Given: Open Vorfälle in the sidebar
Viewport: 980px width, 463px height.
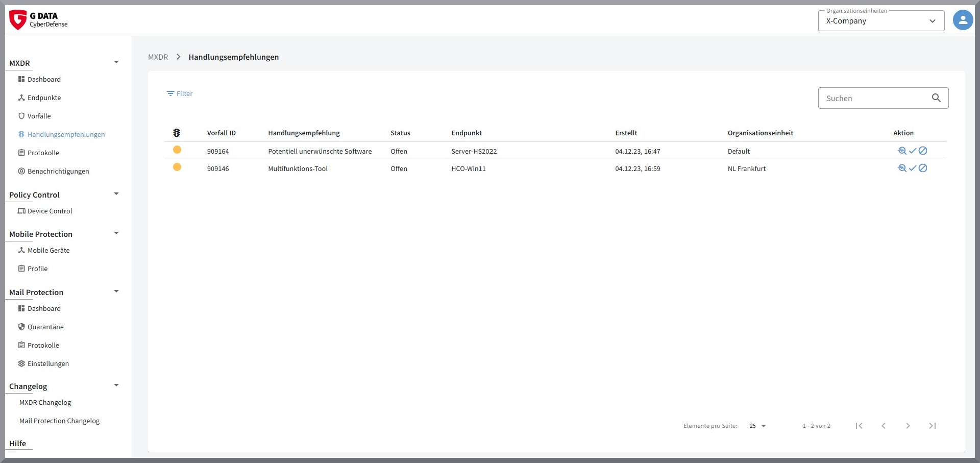Looking at the screenshot, I should [34, 116].
